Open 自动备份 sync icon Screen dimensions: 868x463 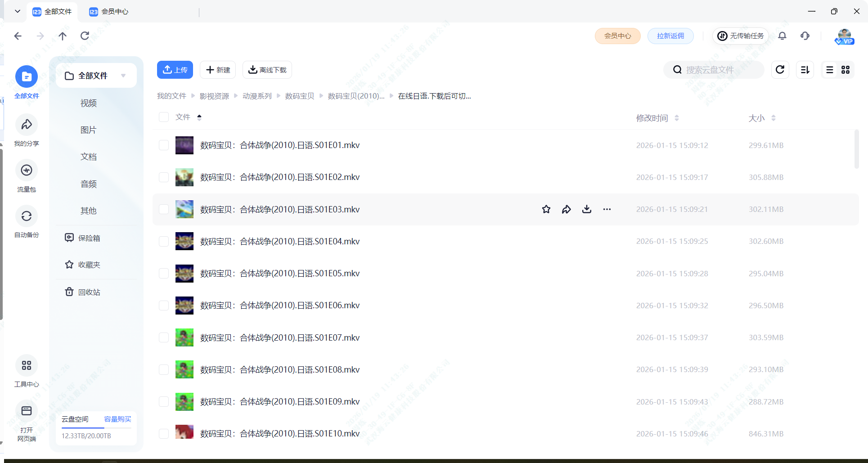coord(27,216)
